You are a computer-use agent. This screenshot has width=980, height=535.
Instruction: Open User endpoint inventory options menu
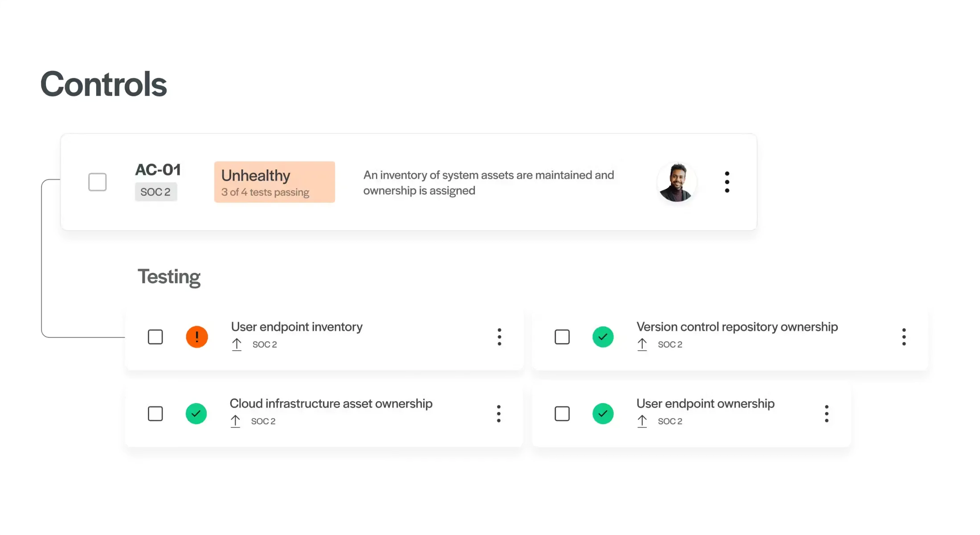click(x=499, y=337)
